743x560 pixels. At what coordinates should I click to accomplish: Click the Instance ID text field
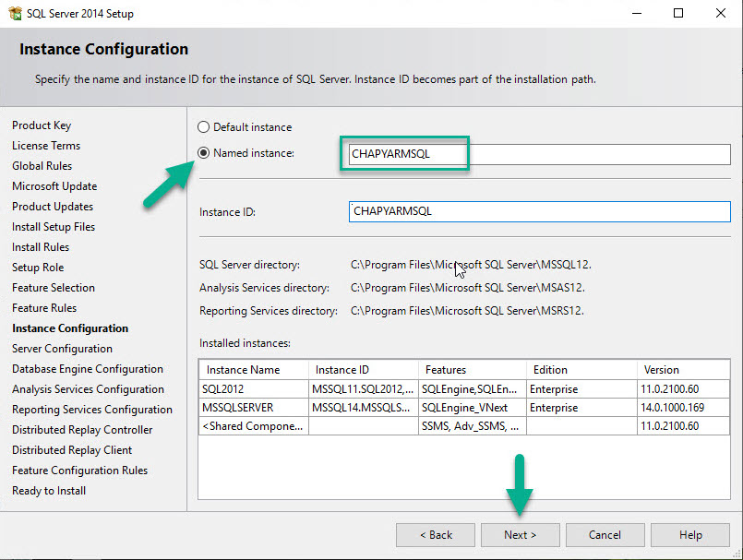pos(539,212)
